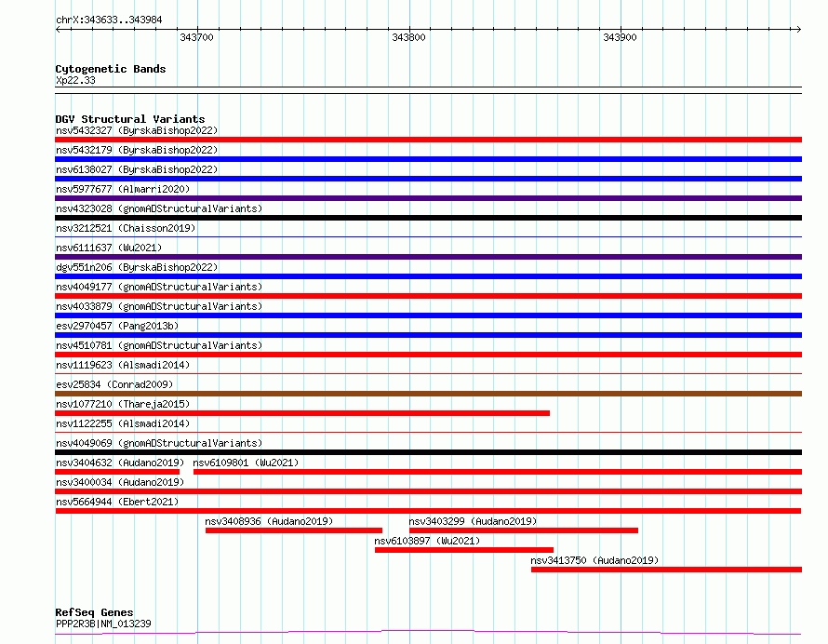Open the nsv6138027 (ByrskaBishop2022) variant label
This screenshot has width=828, height=644.
137,169
